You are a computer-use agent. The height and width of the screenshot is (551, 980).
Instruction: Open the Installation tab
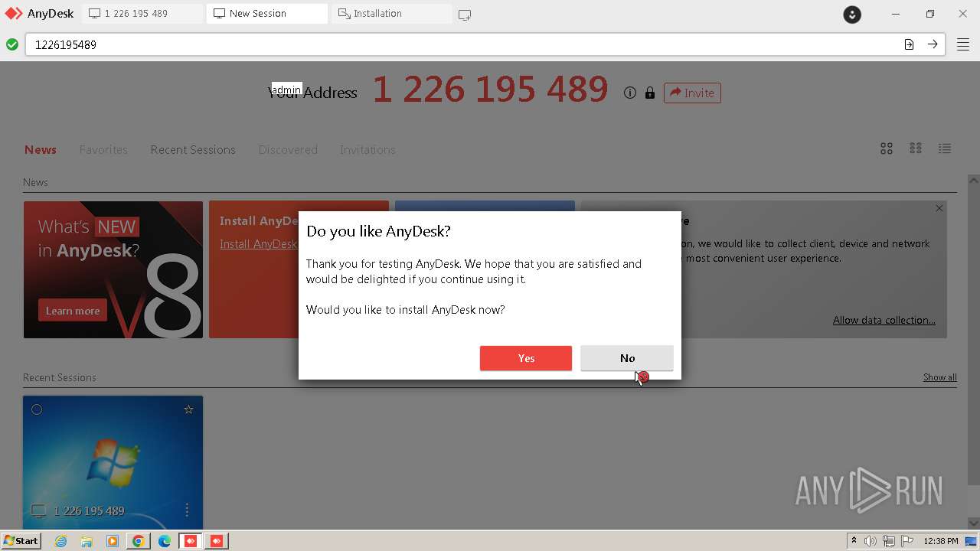click(x=390, y=13)
